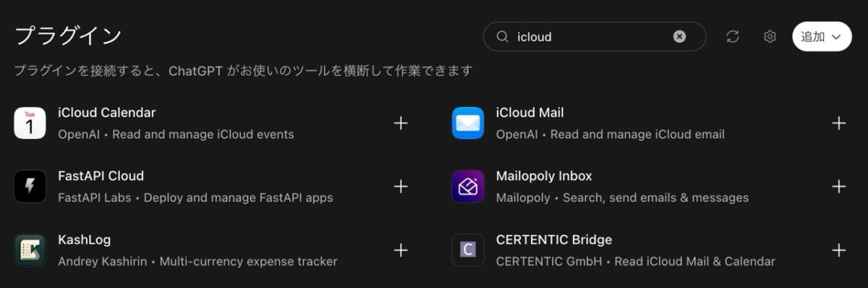Click 'Search, send emails & messages' description
868x288 pixels.
click(x=656, y=198)
